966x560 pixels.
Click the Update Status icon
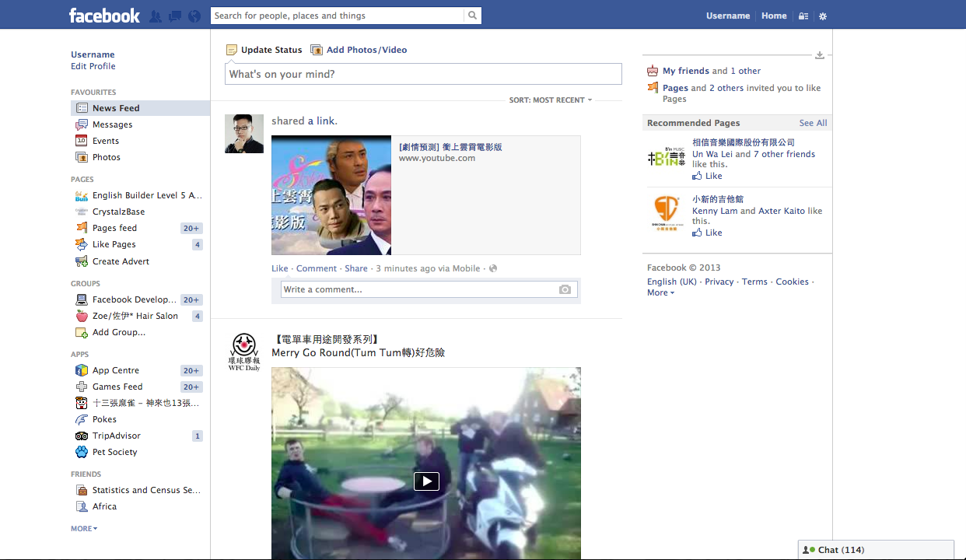(x=231, y=50)
